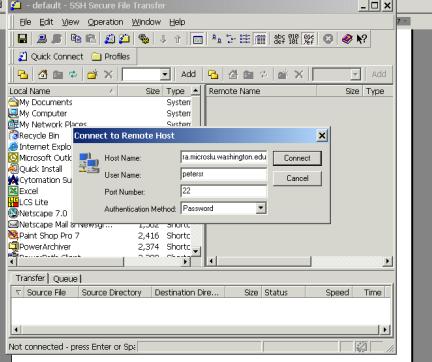Click the Cancel button in dialog

297,178
